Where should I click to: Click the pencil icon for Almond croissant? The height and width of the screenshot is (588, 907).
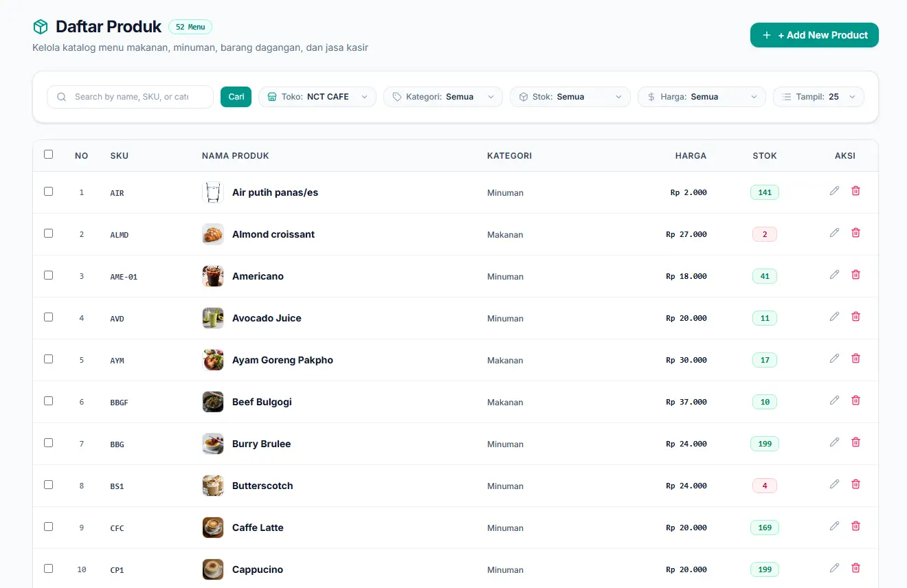[834, 233]
